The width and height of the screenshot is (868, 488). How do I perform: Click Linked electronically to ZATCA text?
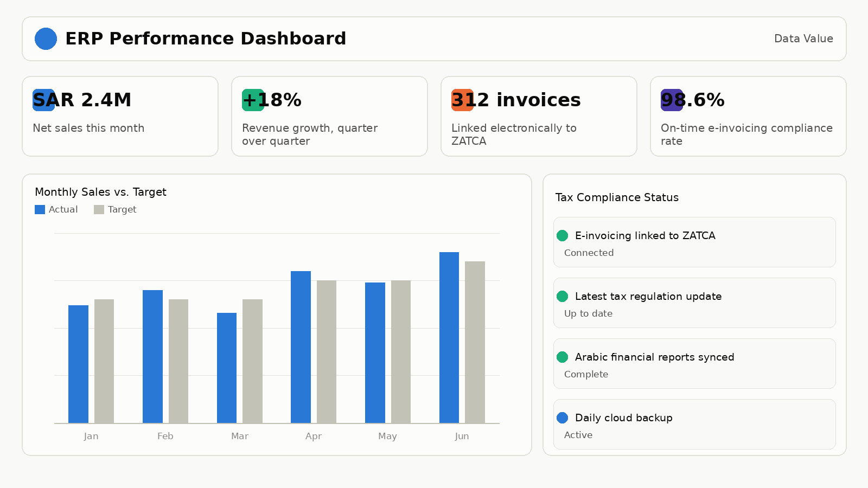coord(514,134)
